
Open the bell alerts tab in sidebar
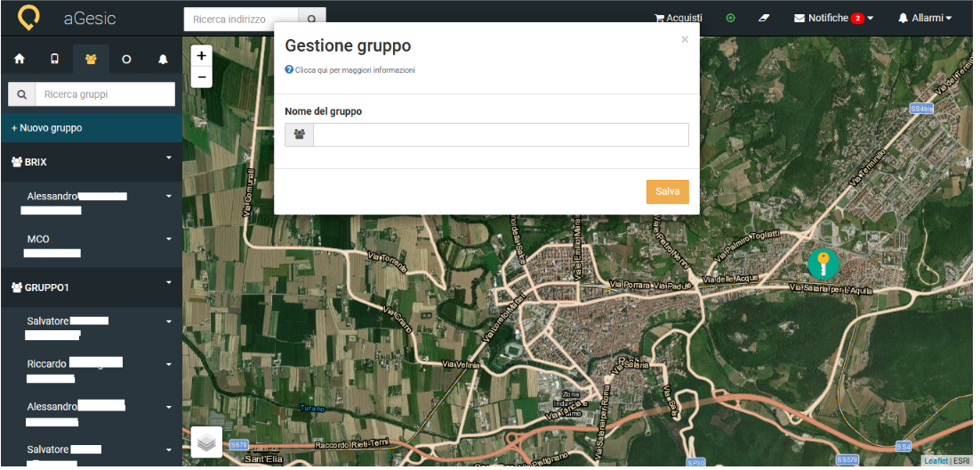click(x=163, y=60)
